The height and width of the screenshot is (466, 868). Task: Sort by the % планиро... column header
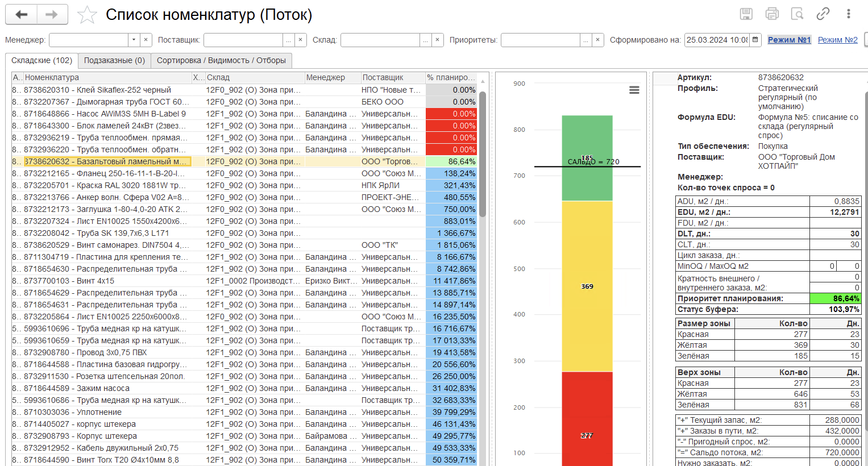[x=451, y=77]
